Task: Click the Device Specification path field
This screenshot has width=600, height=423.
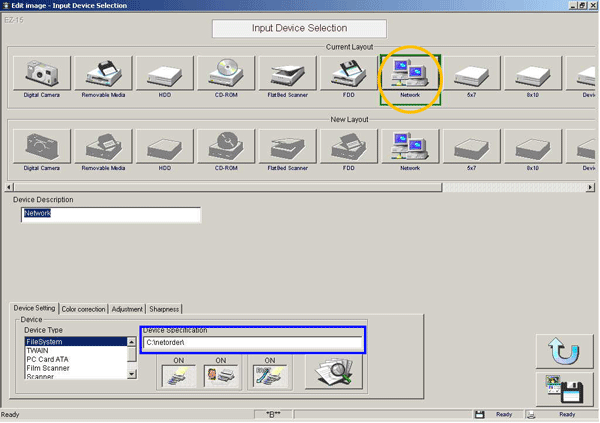Action: 251,343
